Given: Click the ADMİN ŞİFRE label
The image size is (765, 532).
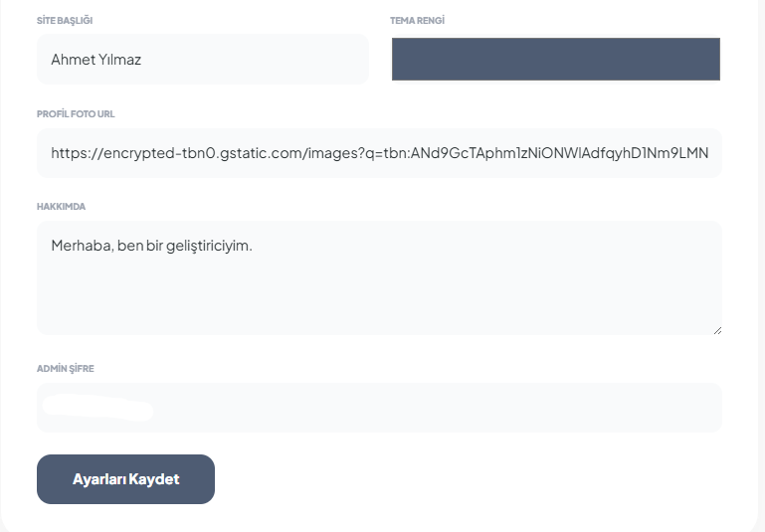Looking at the screenshot, I should (x=66, y=368).
